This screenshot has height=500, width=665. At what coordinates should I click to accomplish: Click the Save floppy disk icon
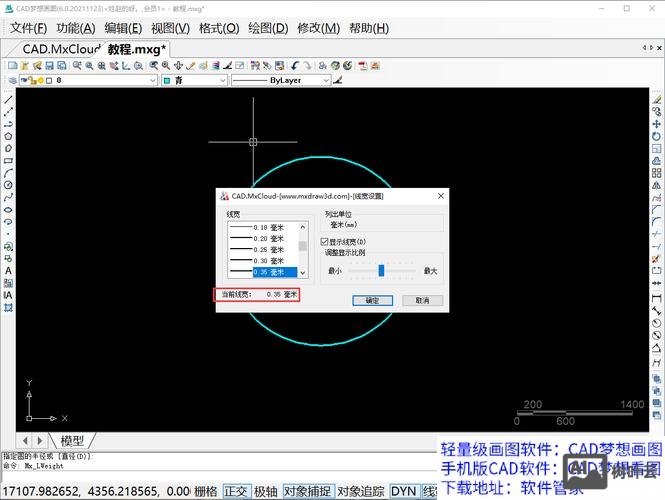[x=50, y=66]
